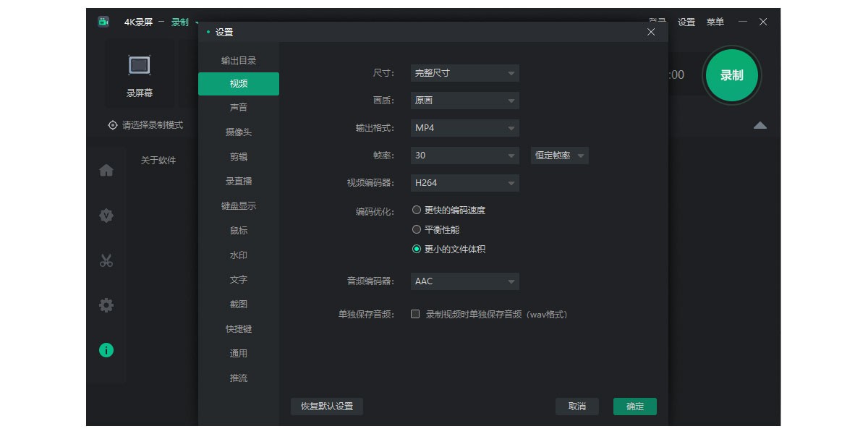This screenshot has width=868, height=434.
Task: Open 设置 in the main title bar
Action: tap(686, 22)
